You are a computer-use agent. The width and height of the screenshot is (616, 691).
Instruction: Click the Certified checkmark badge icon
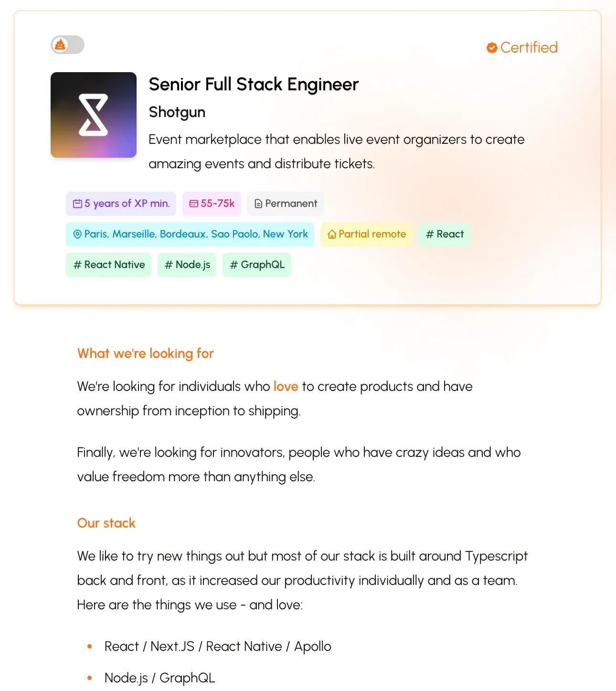pyautogui.click(x=492, y=48)
